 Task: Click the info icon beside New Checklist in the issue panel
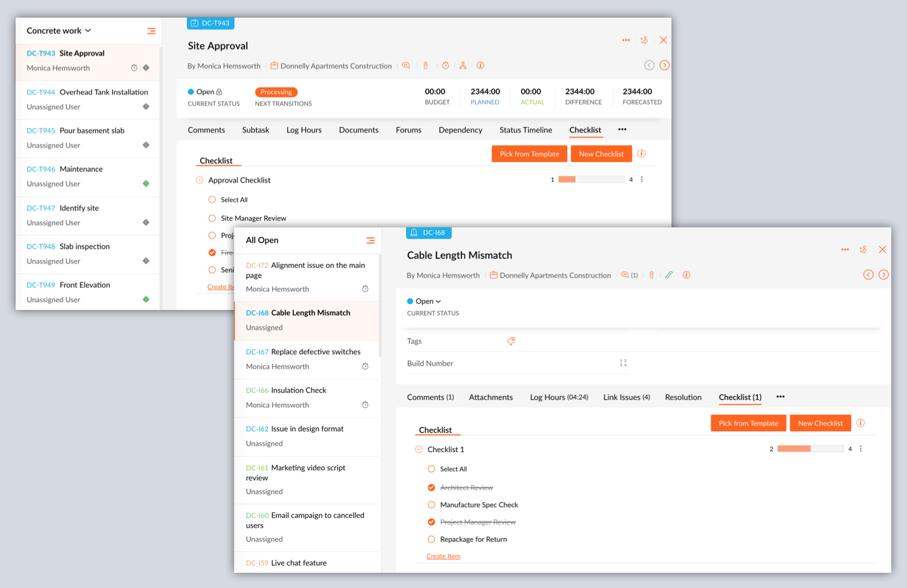point(860,423)
